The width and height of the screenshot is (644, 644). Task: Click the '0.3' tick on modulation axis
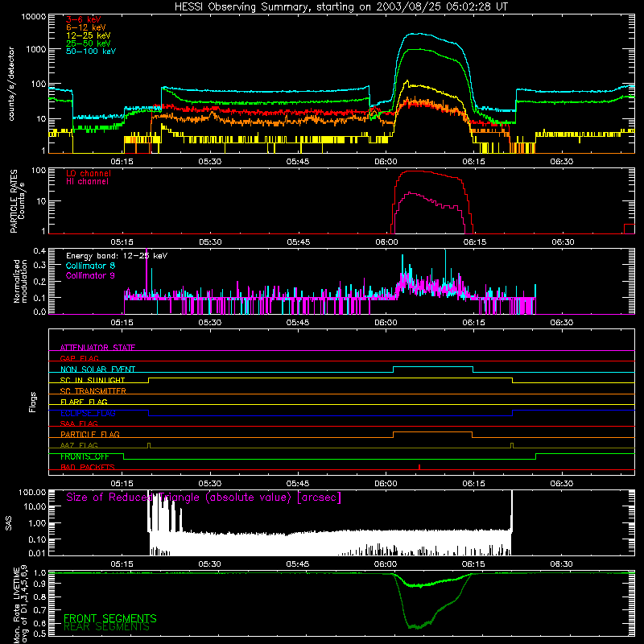coord(39,266)
